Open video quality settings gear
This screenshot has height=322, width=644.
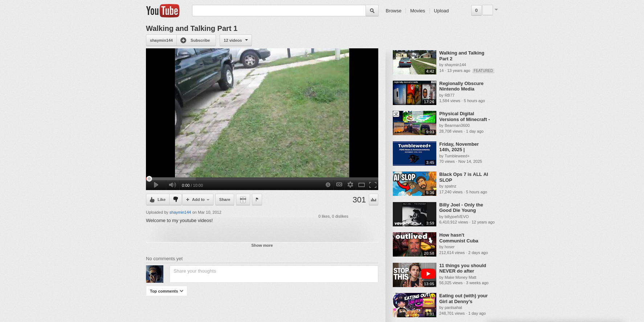[350, 185]
